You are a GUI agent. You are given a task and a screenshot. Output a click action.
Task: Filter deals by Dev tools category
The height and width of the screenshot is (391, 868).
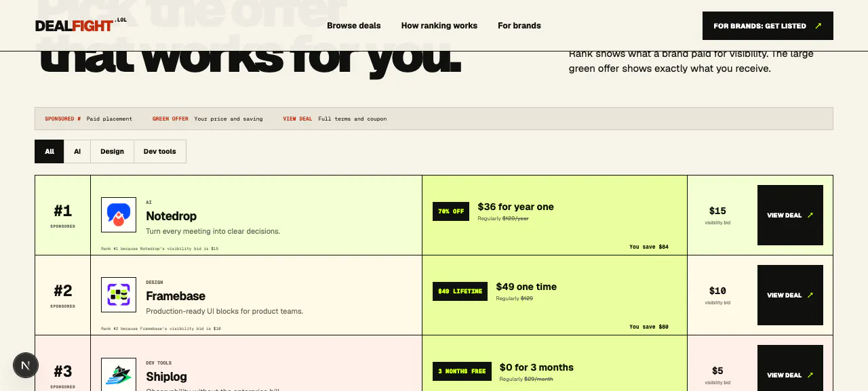[160, 152]
